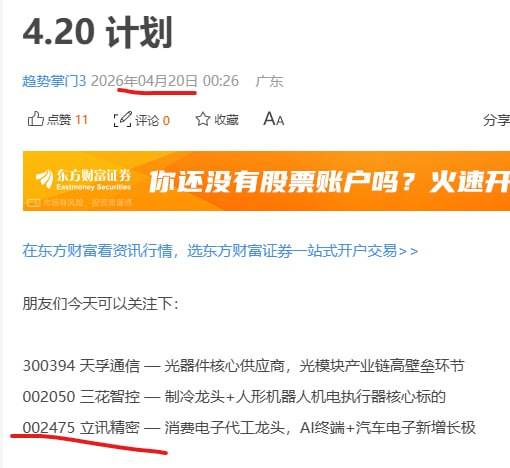Click the post date 2026年04月20日
Screen dimensions: 510x468
tap(144, 81)
